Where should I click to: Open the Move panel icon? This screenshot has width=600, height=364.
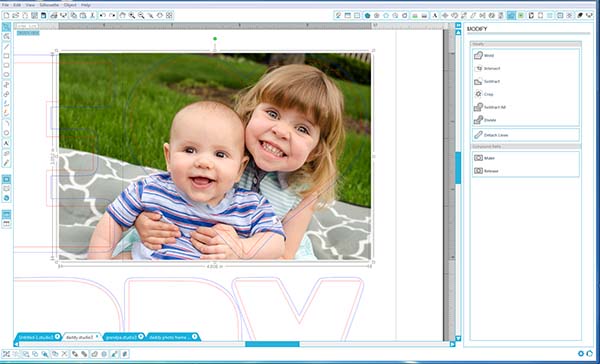coord(445,16)
